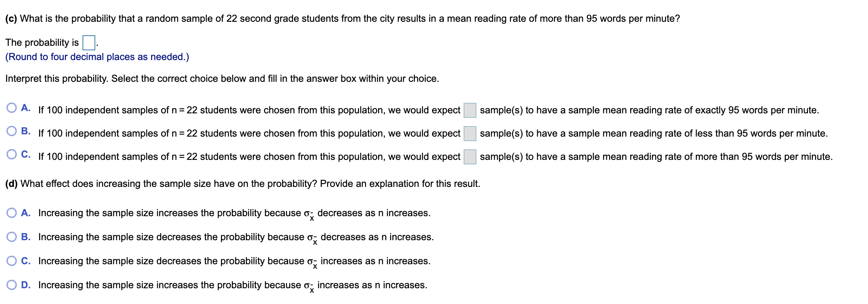Select interpretation radio option C
868x304 pixels.
pyautogui.click(x=12, y=155)
